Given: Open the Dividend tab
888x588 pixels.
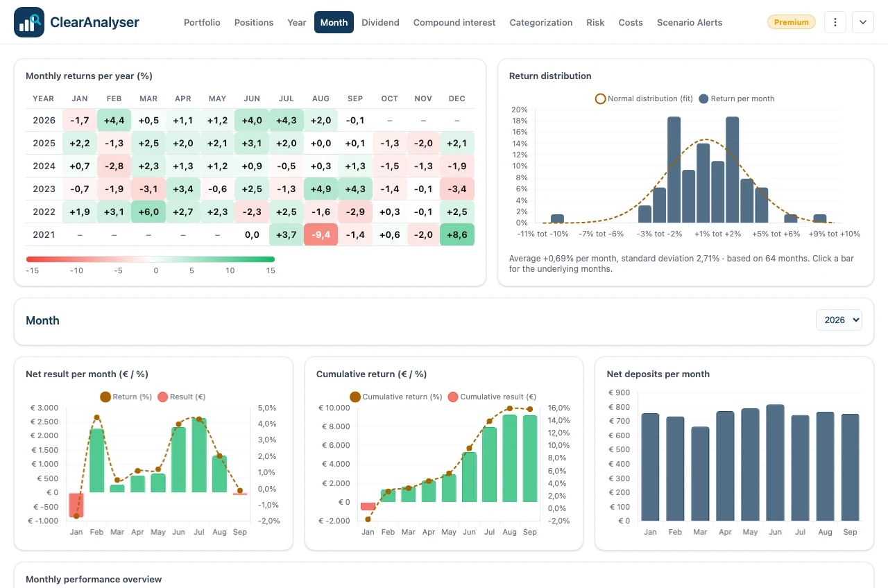Looking at the screenshot, I should [380, 22].
